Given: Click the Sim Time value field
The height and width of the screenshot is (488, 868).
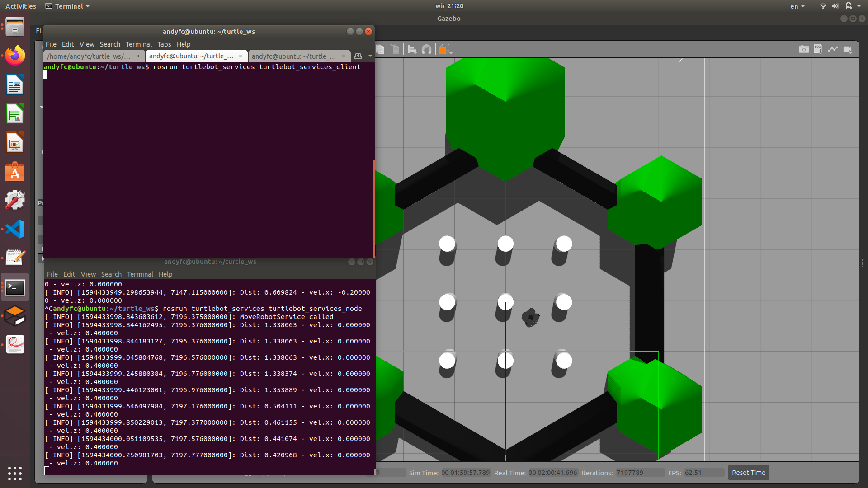Looking at the screenshot, I should (x=465, y=473).
